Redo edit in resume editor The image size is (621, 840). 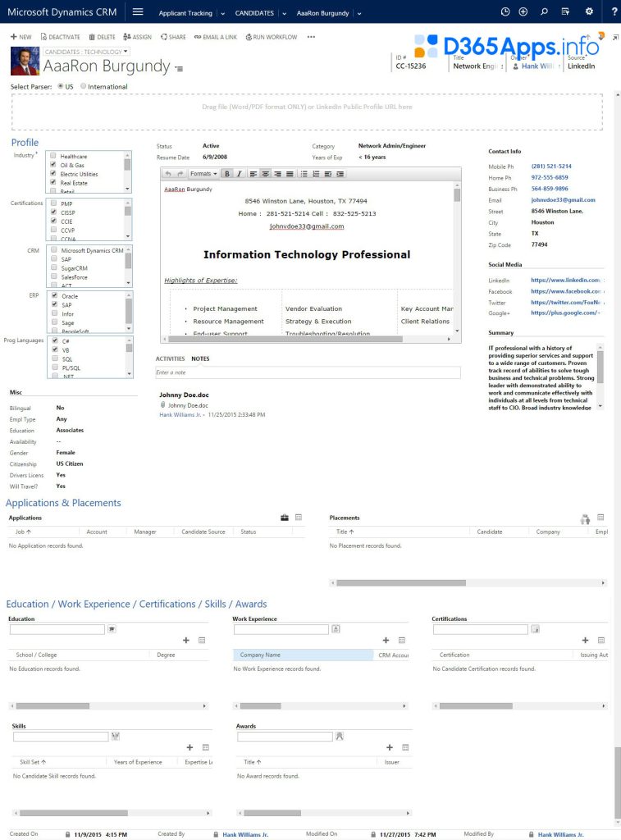coord(180,174)
